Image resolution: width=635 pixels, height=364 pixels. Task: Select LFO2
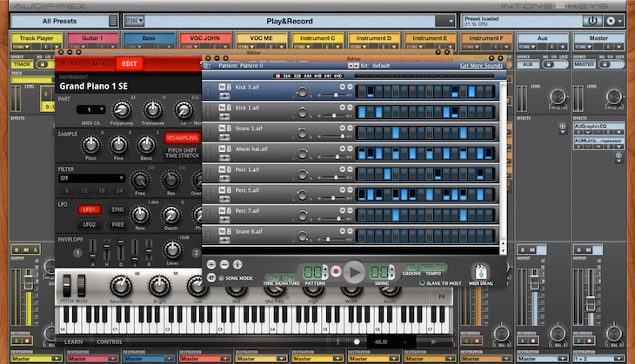pos(89,224)
